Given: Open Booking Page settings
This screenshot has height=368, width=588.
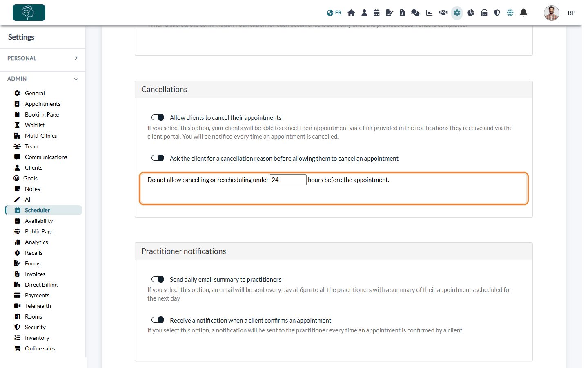Looking at the screenshot, I should point(42,114).
